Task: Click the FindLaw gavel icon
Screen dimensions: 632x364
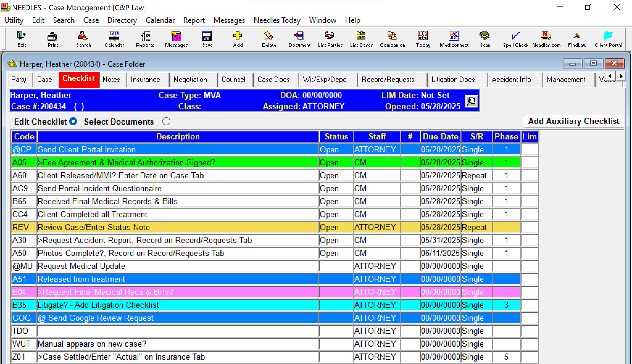Action: point(577,39)
